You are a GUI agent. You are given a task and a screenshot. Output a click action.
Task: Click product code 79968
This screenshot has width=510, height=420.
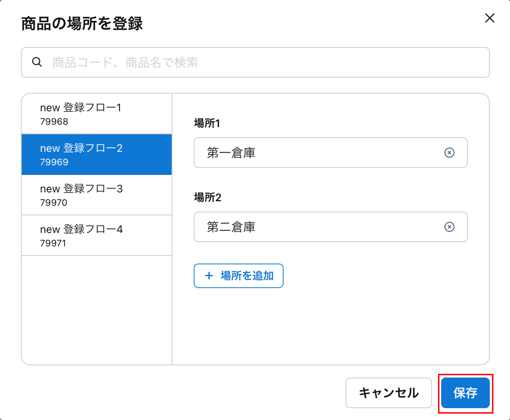54,122
